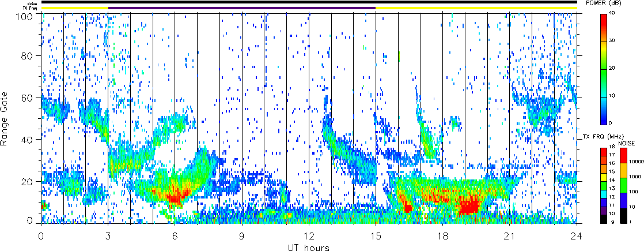Click the black bottom band of NOISE color bar
Image resolution: width=644 pixels, height=251 pixels.
pyautogui.click(x=623, y=215)
